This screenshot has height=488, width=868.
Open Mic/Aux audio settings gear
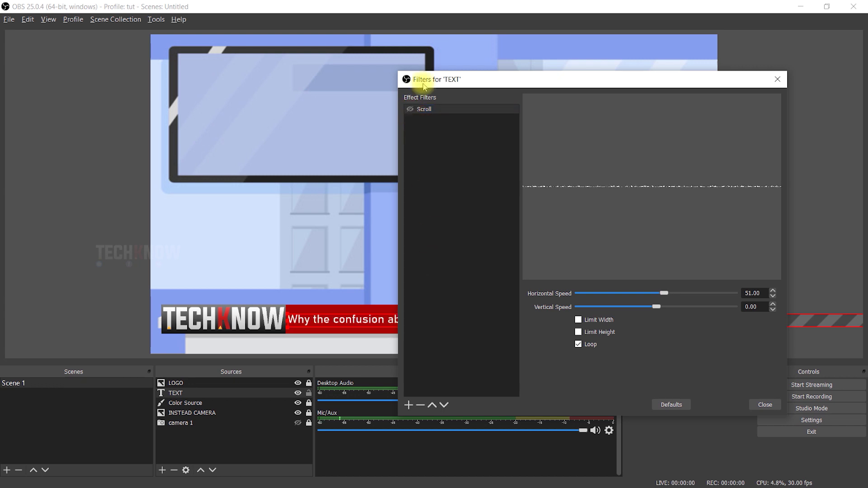(609, 430)
